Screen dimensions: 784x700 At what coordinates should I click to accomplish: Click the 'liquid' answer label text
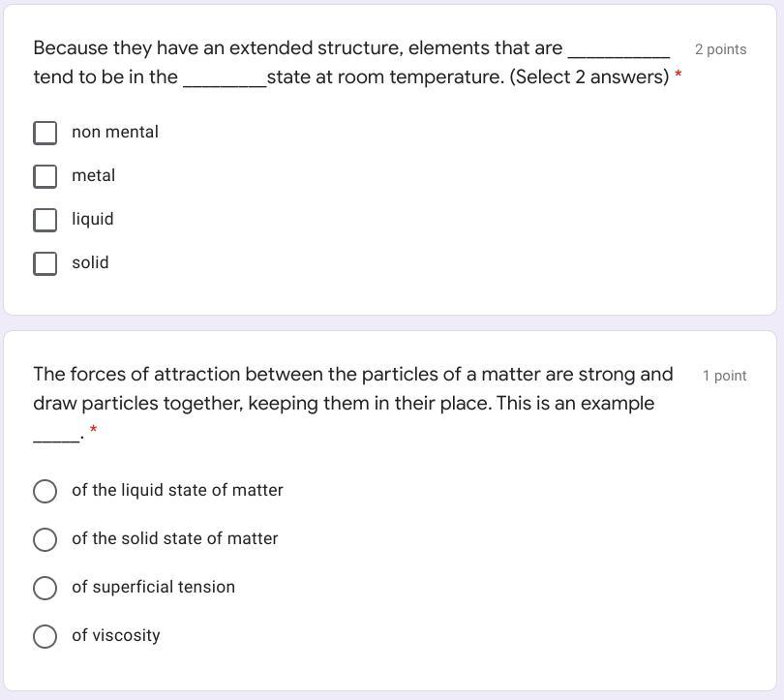point(92,219)
